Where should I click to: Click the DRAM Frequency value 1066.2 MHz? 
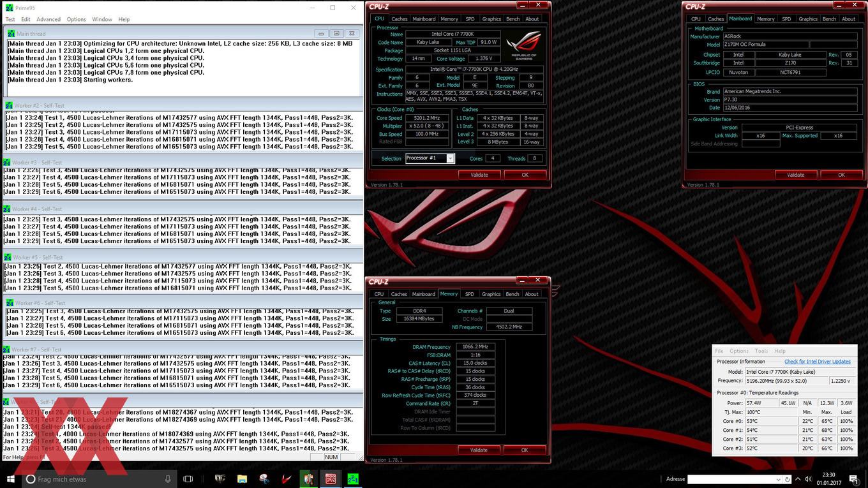coord(474,347)
